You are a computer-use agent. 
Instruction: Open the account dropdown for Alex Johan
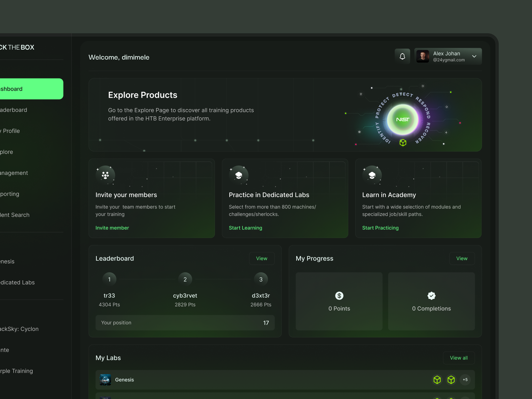coord(474,56)
